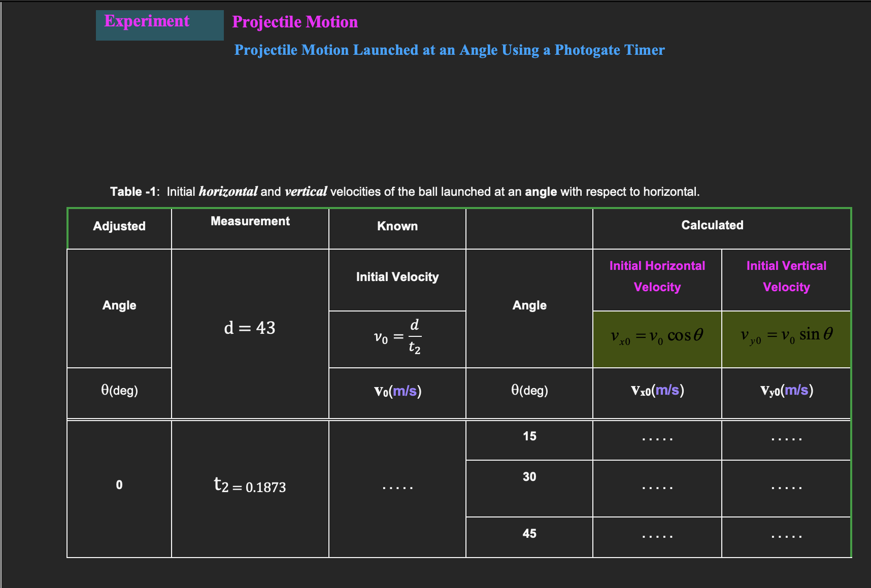Select the t2 = 0.1873 value cell
The height and width of the screenshot is (588, 871).
coord(250,486)
